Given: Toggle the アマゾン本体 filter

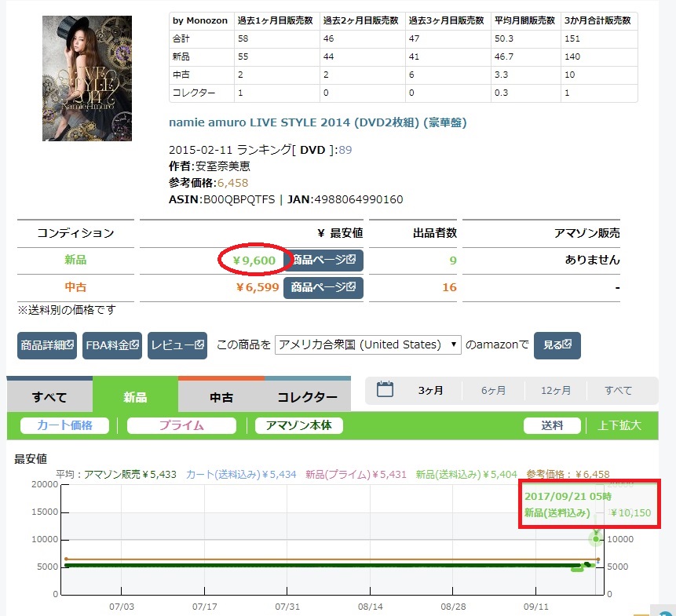Looking at the screenshot, I should pos(299,425).
